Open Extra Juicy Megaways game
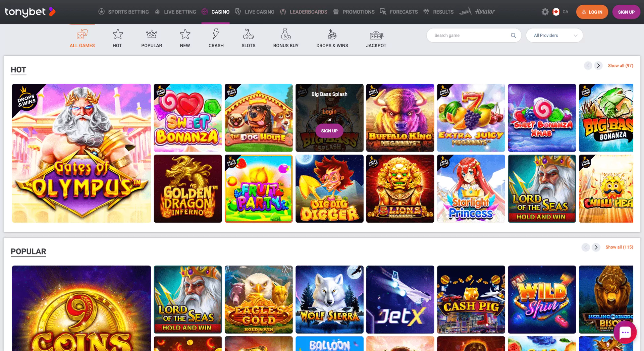The image size is (644, 351). [x=471, y=118]
